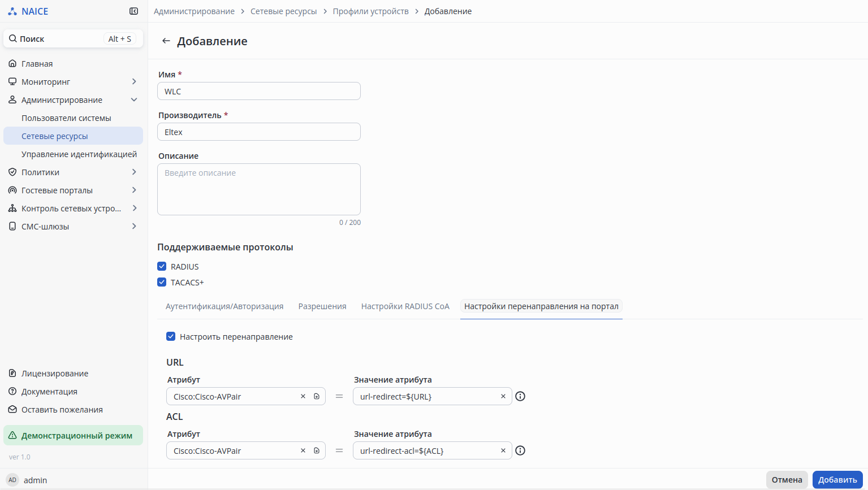Click the Описание text area

pos(258,189)
